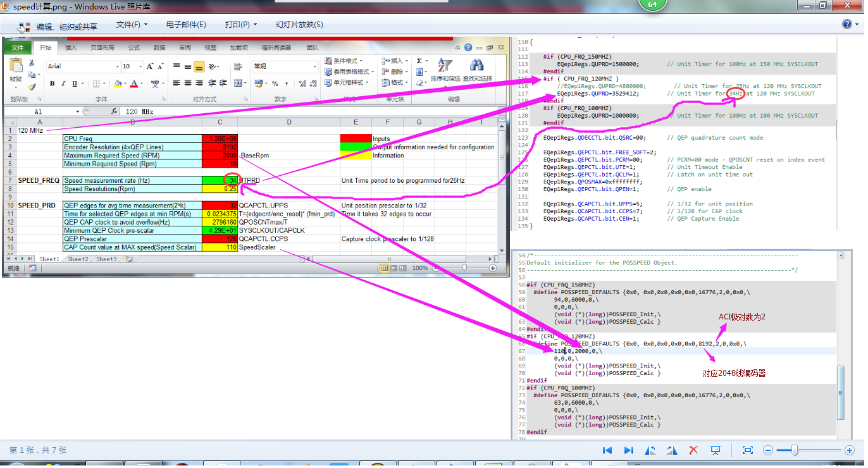Screen dimensions: 868x468
Task: Open the 单元格样式 dropdown in Excel
Action: click(347, 82)
